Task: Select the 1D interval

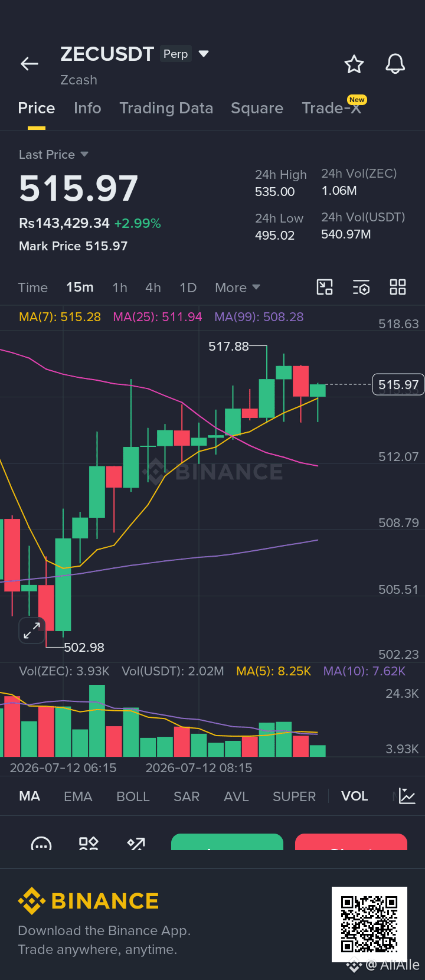Action: pos(188,288)
